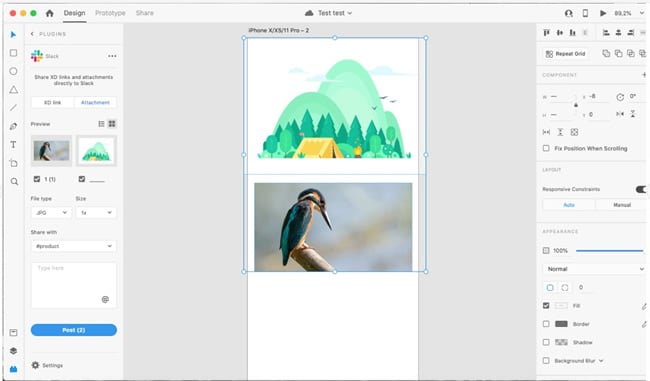Open the Size 1x dropdown
This screenshot has width=650, height=381.
(96, 213)
